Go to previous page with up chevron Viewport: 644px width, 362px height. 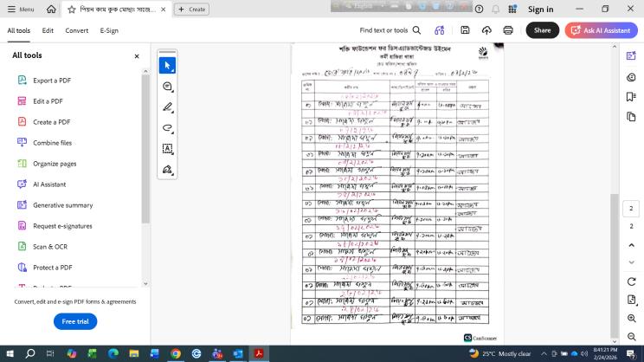[x=631, y=245]
